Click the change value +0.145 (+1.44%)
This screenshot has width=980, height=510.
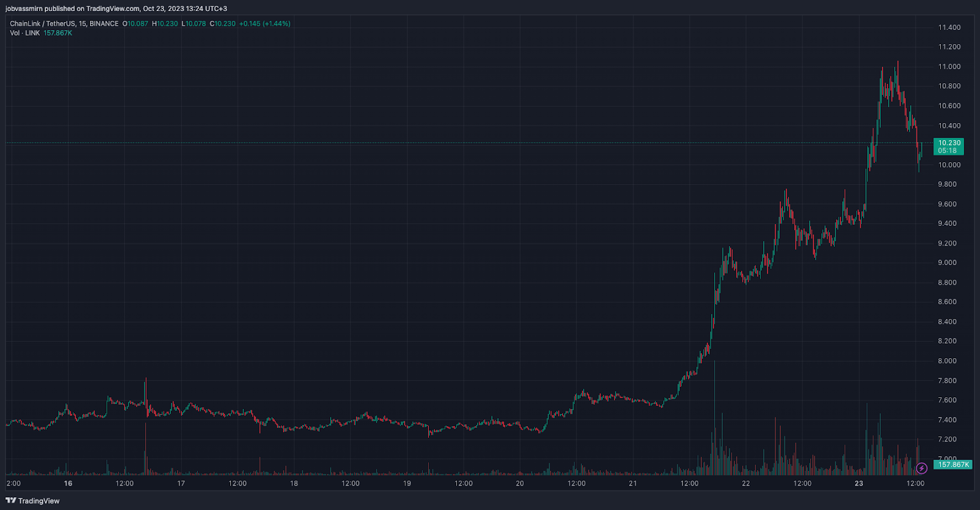click(x=265, y=24)
